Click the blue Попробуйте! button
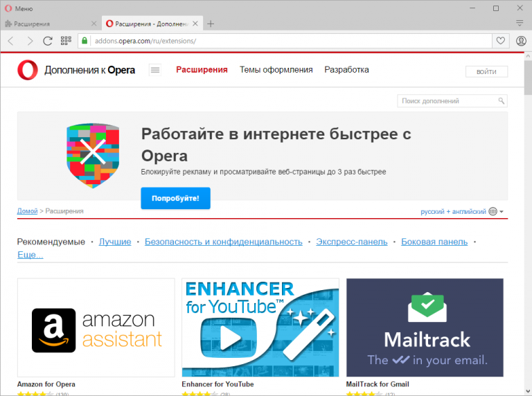The height and width of the screenshot is (396, 532). 175,198
